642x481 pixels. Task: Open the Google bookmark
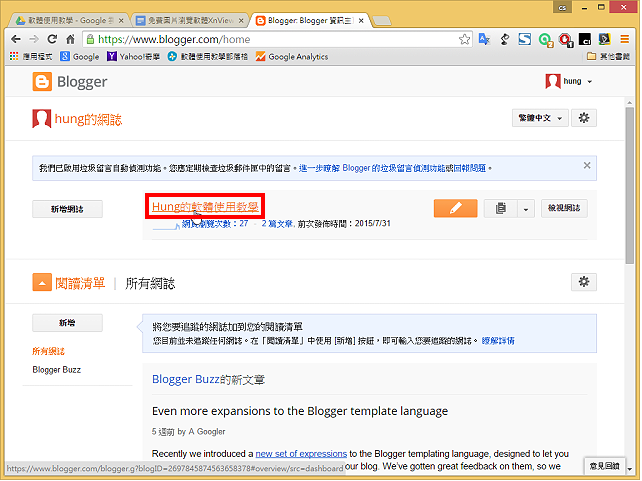(80, 56)
